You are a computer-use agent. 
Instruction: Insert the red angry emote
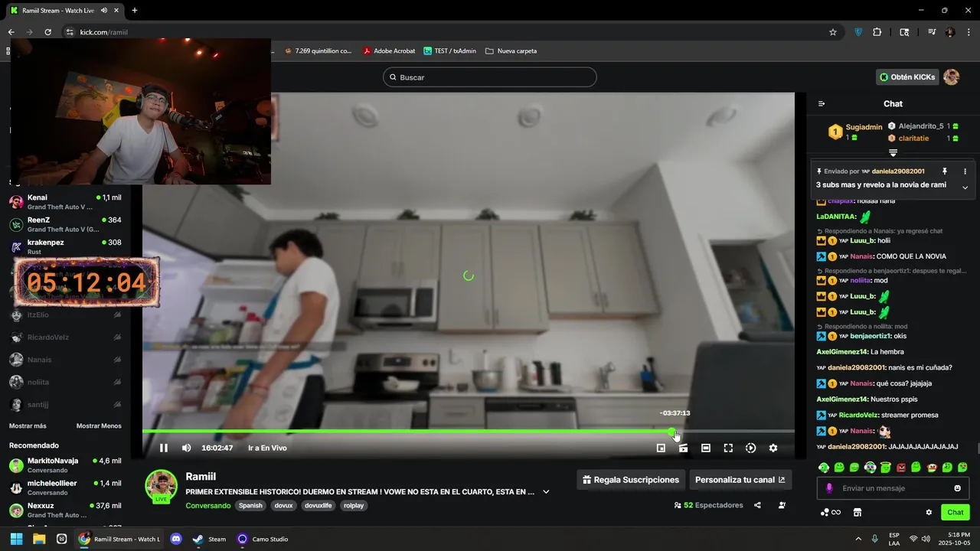pyautogui.click(x=901, y=467)
